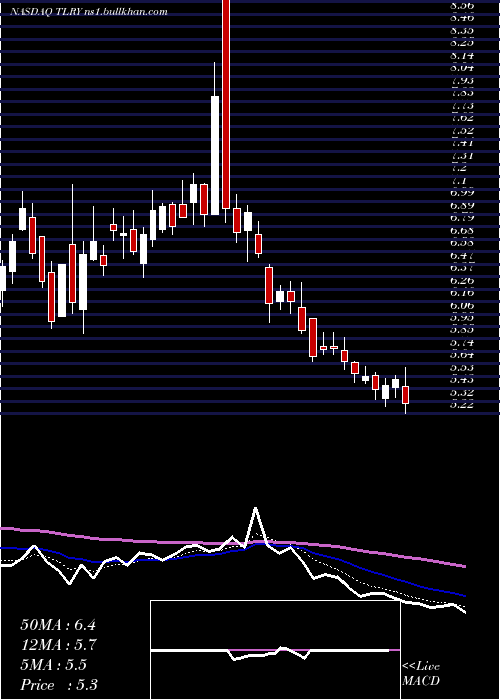Click the 8.14 price axis label
This screenshot has height=700, width=500.
click(x=463, y=56)
